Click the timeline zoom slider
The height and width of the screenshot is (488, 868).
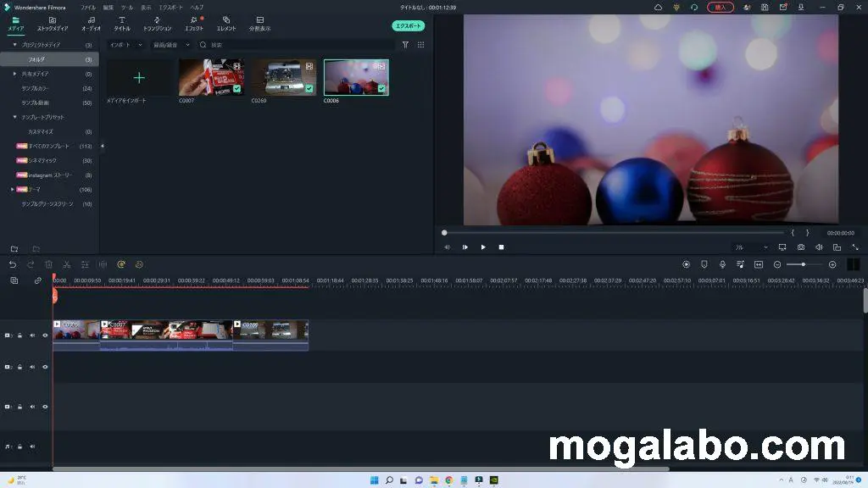click(x=803, y=264)
